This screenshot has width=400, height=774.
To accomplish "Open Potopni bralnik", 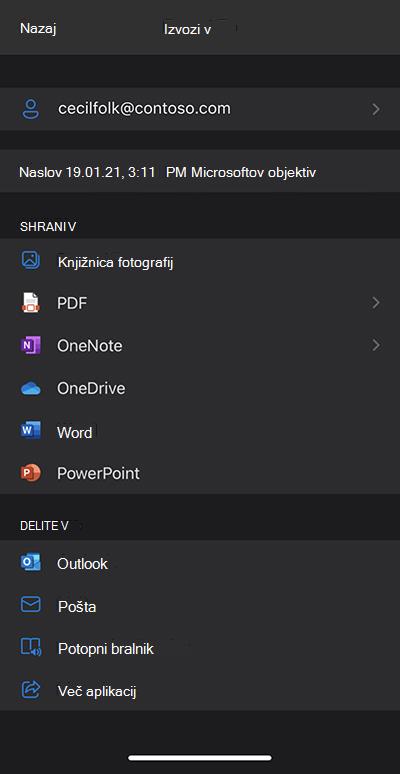I will 200,648.
